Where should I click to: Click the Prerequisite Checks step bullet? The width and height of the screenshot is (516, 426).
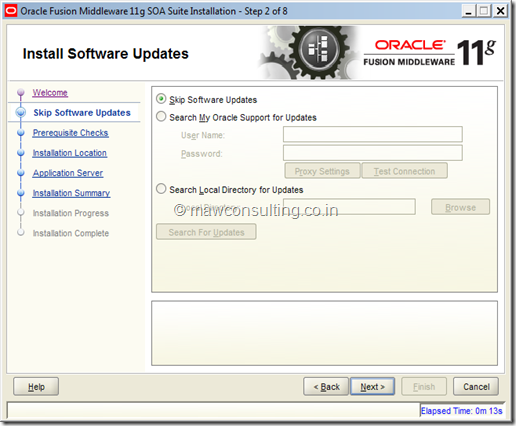pyautogui.click(x=21, y=132)
